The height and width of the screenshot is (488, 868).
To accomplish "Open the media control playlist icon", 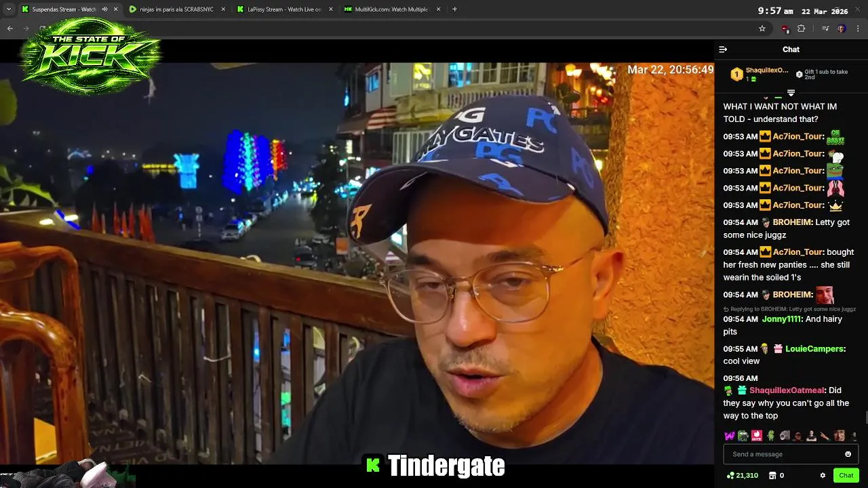I will tap(825, 28).
